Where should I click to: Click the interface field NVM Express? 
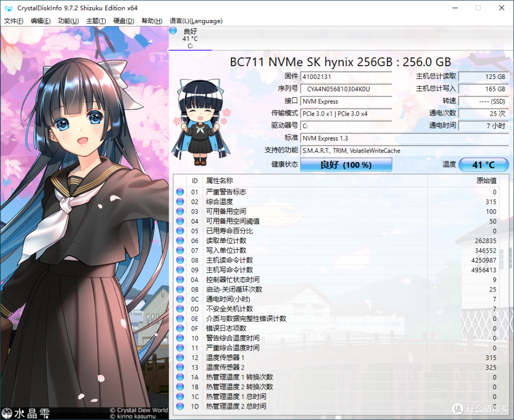click(x=346, y=101)
